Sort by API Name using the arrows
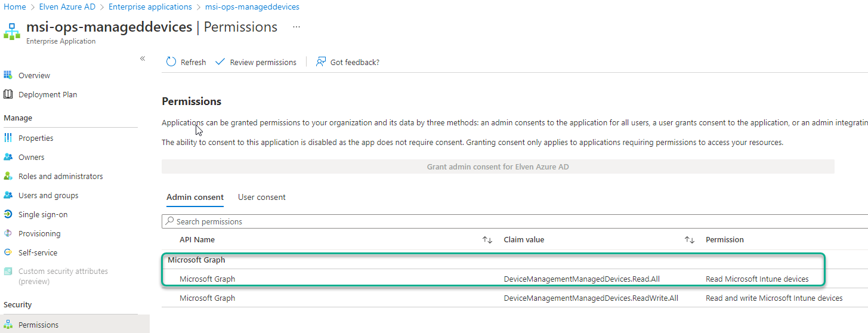 pos(487,240)
